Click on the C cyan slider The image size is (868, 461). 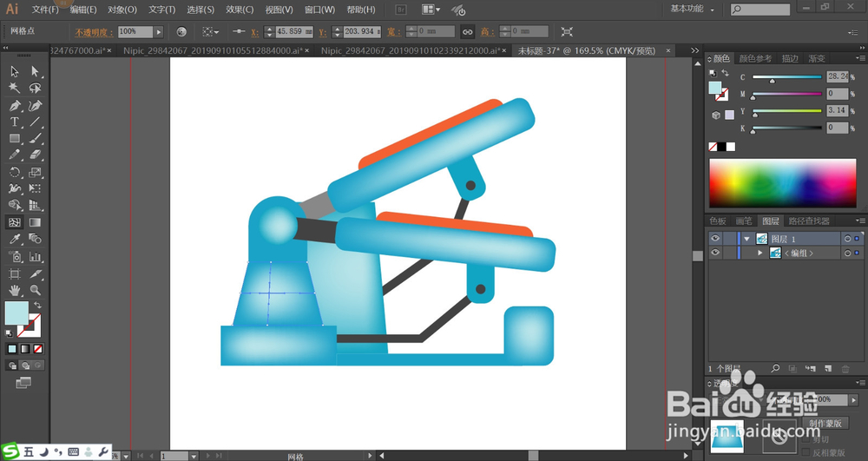[786, 77]
